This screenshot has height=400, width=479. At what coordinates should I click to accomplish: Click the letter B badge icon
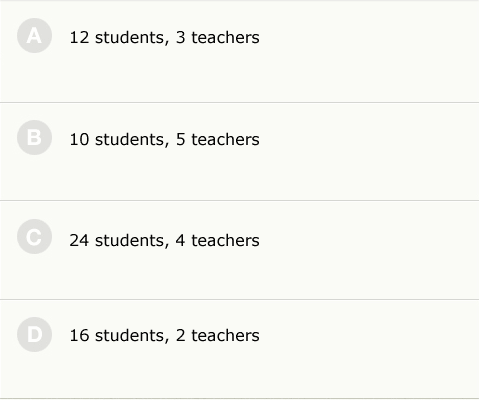[34, 137]
